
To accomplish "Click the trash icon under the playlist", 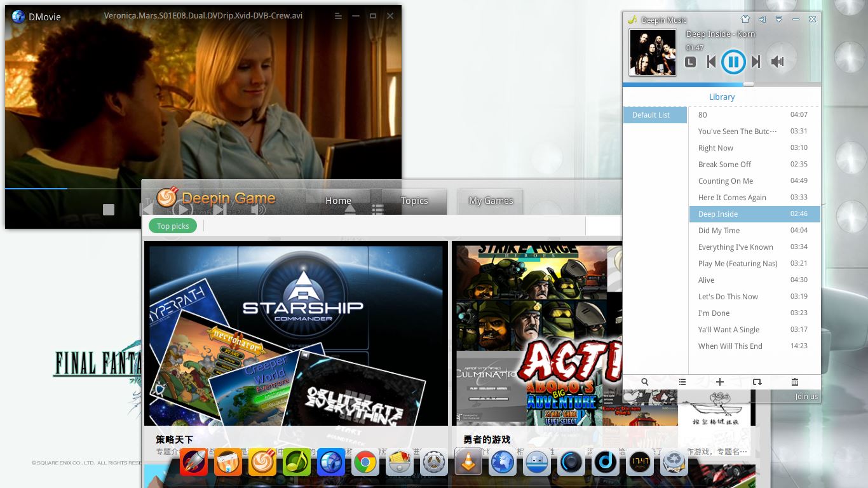I will [794, 382].
